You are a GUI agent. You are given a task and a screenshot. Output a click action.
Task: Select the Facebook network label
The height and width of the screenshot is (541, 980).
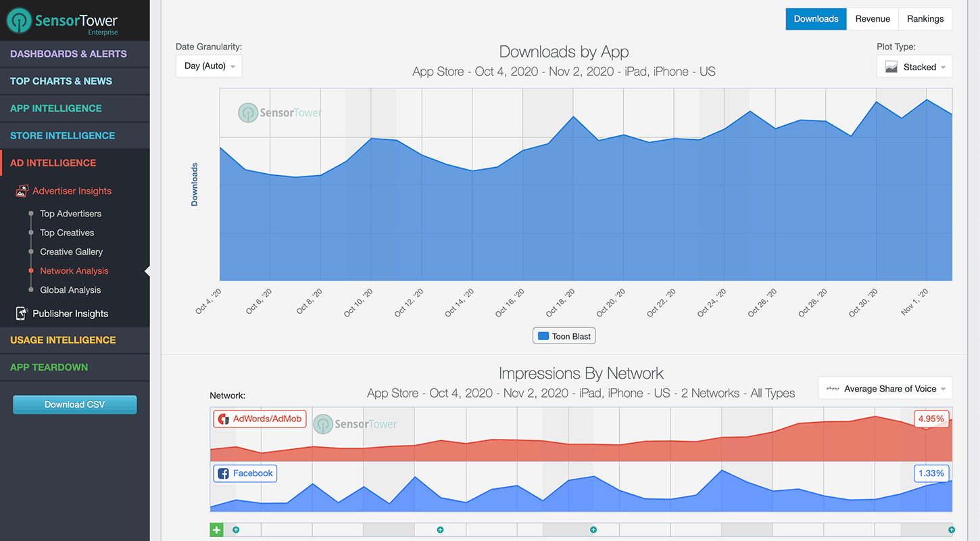point(245,473)
